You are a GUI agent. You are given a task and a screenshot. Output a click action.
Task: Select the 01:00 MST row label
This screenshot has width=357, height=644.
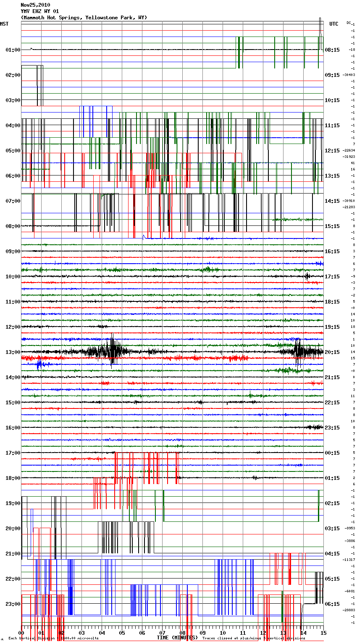13,50
